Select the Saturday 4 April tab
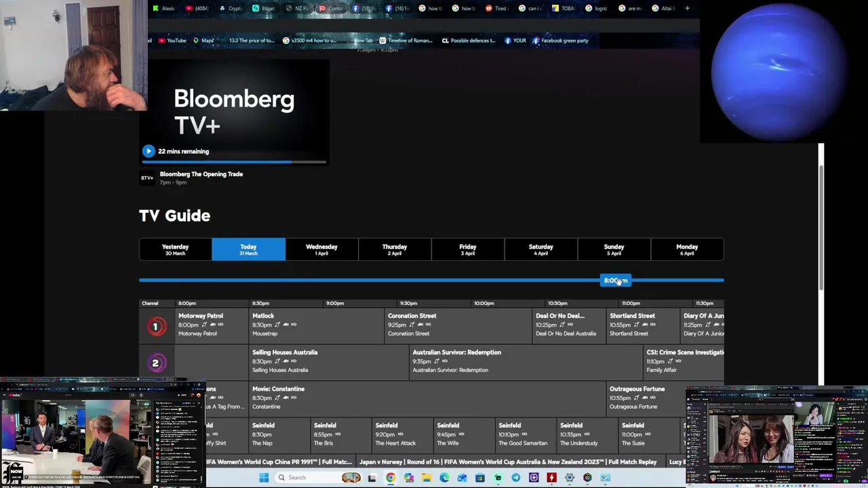The height and width of the screenshot is (488, 868). click(x=541, y=249)
